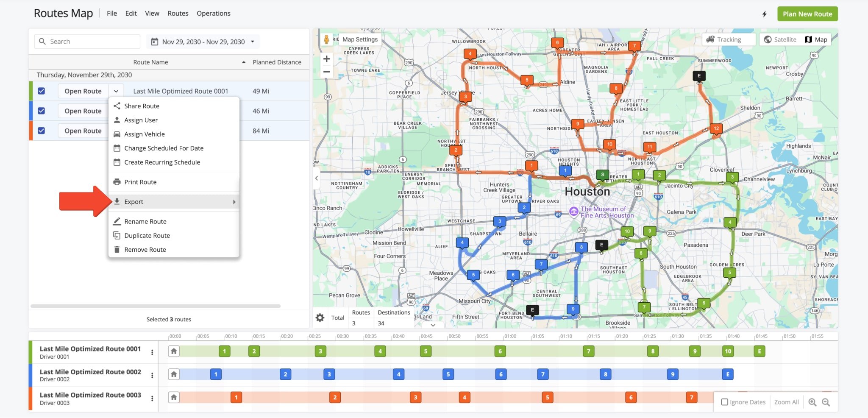
Task: Switch map to Map view
Action: [x=816, y=39]
